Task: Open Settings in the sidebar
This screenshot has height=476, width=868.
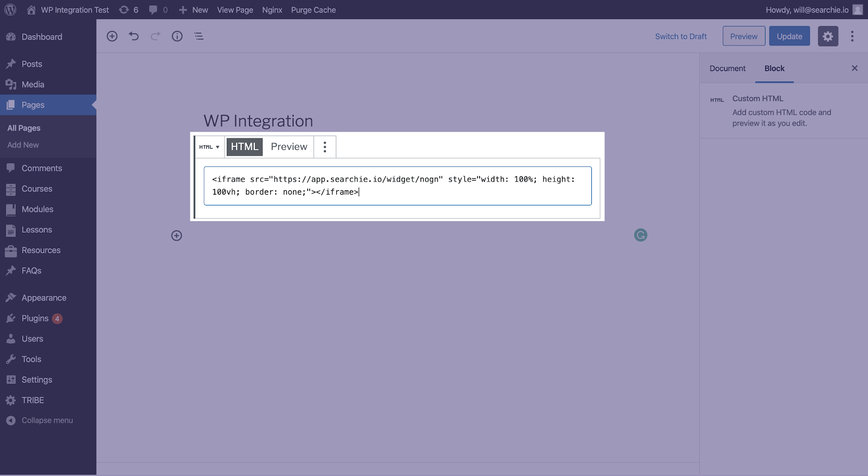Action: (48, 380)
